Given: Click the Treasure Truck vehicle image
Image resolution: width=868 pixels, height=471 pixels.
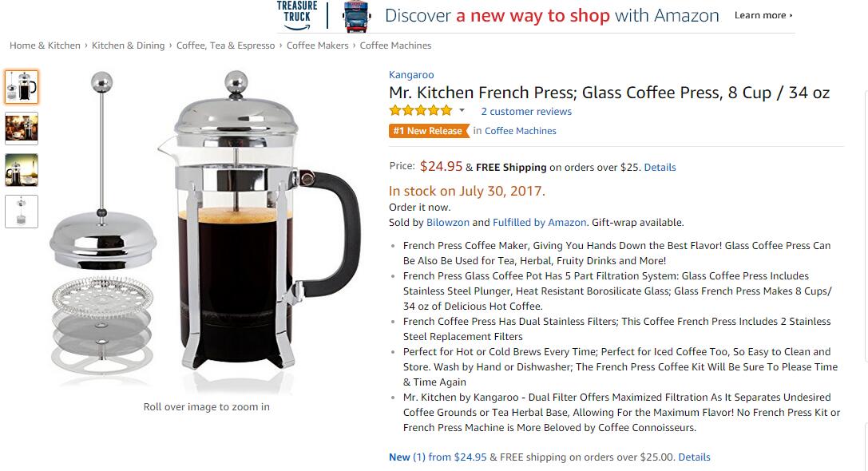Looking at the screenshot, I should click(356, 16).
